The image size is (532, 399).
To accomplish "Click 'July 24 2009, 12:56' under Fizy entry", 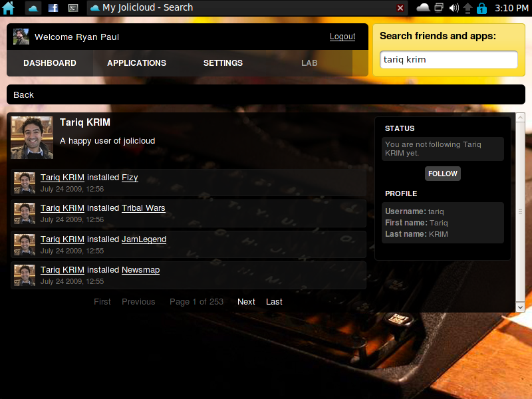I will click(72, 189).
